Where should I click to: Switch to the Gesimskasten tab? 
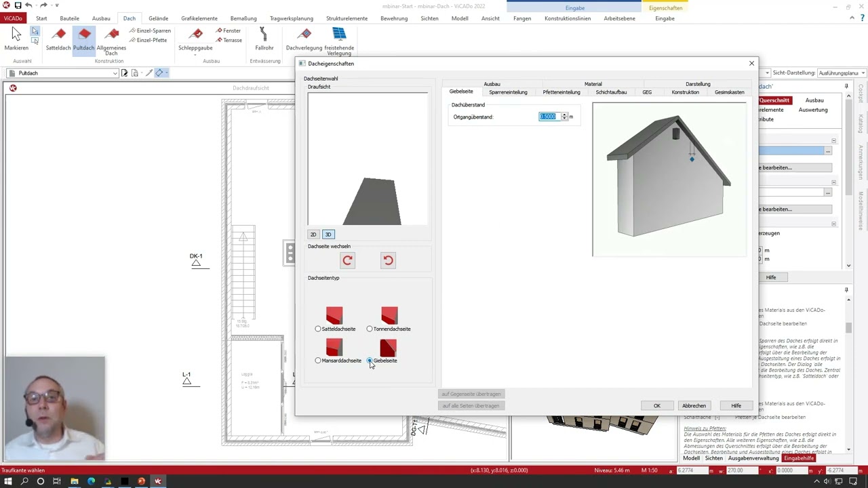click(x=729, y=92)
